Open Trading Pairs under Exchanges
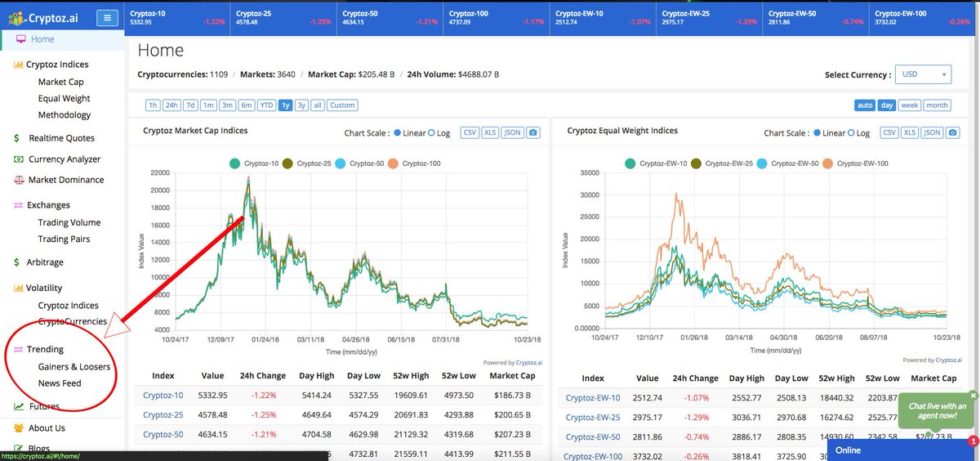Image resolution: width=980 pixels, height=461 pixels. (x=64, y=239)
